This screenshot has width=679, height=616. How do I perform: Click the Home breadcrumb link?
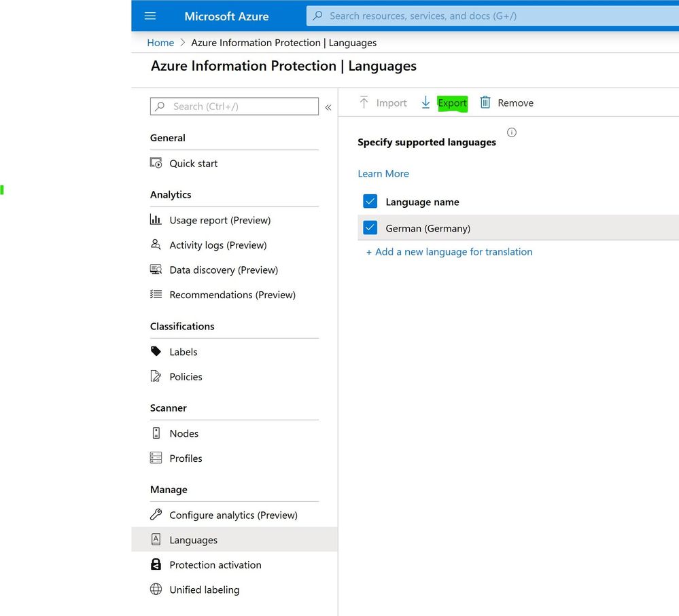click(160, 42)
